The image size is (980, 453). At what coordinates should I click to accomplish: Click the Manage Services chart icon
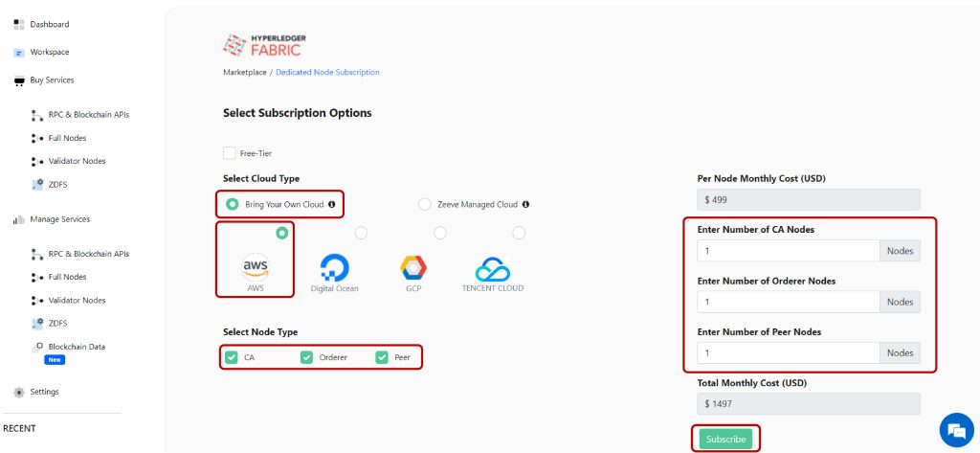[19, 219]
